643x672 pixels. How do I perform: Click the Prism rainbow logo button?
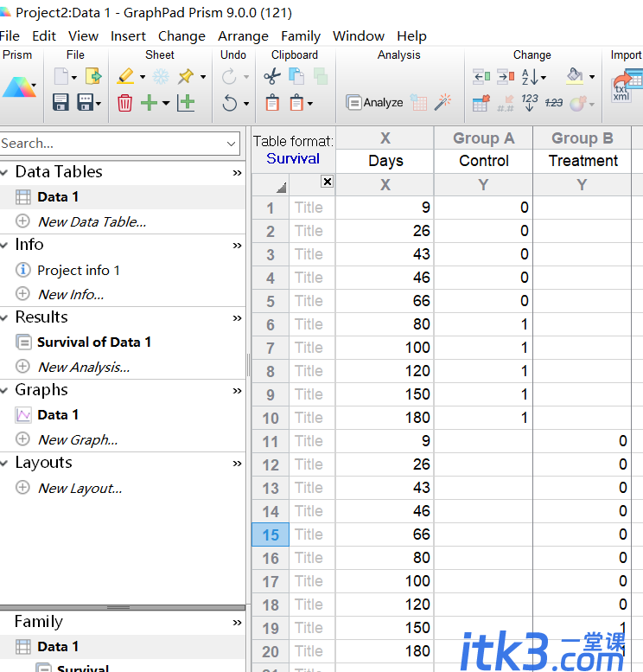(x=18, y=87)
